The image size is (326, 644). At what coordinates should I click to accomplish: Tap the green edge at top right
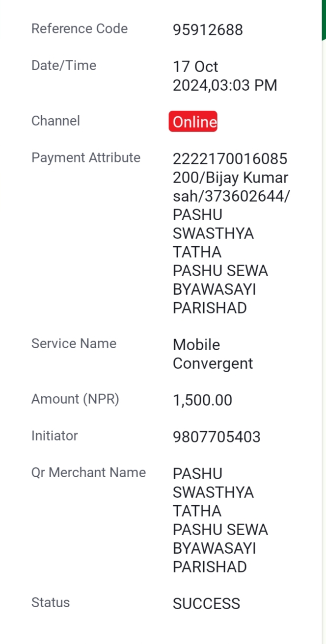click(324, 20)
